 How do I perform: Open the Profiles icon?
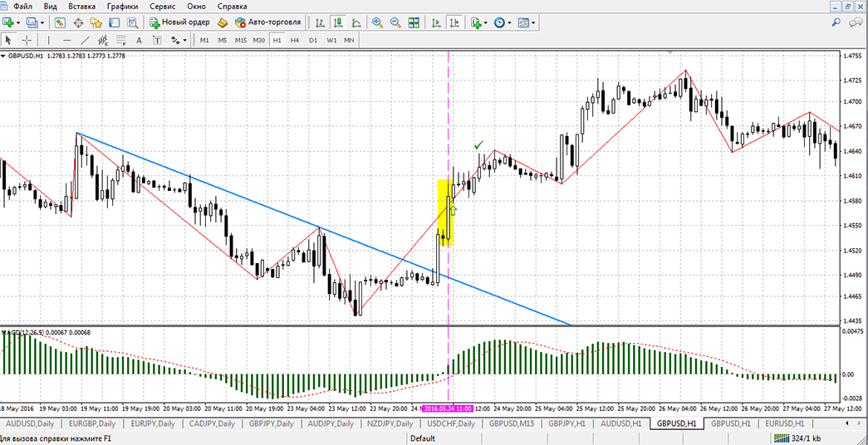click(x=32, y=22)
